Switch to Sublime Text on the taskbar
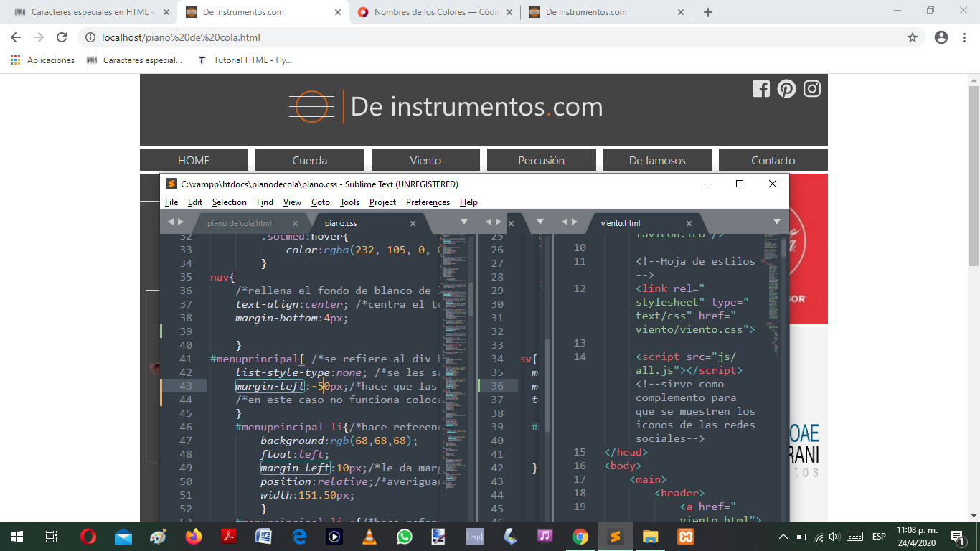Image resolution: width=980 pixels, height=551 pixels. click(615, 537)
